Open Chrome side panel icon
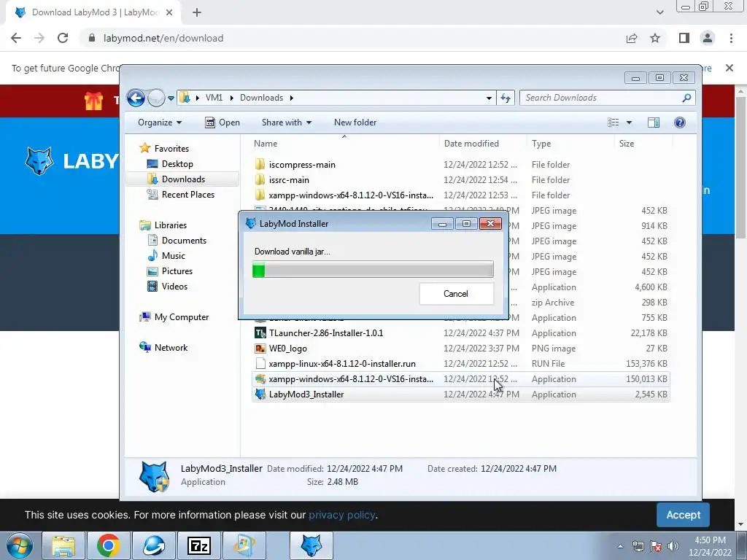747x560 pixels. pyautogui.click(x=684, y=38)
